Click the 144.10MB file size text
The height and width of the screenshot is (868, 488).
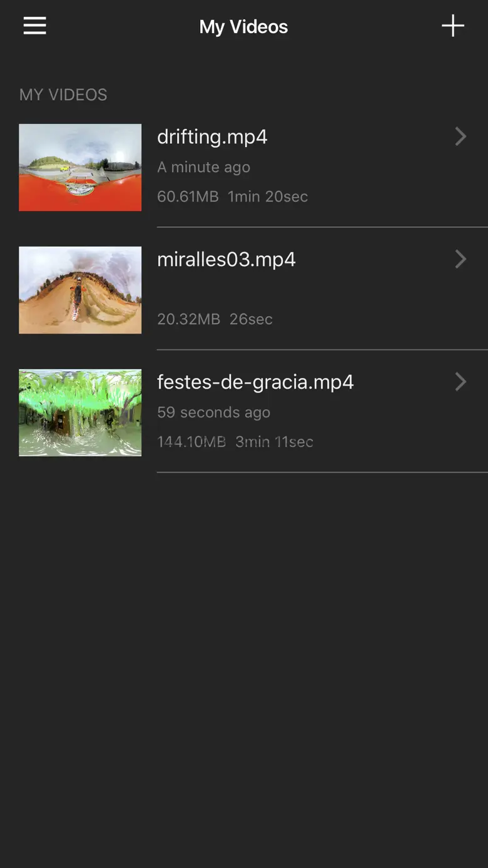pos(191,442)
